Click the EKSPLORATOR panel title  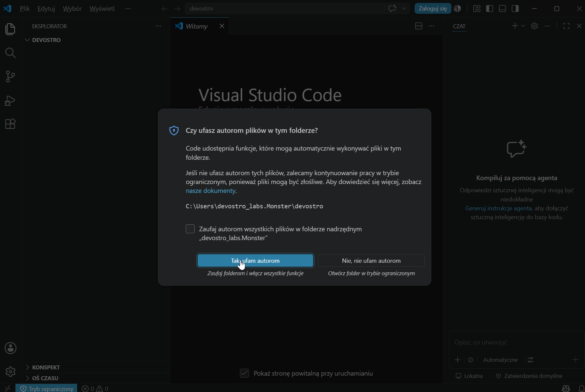[x=49, y=26]
